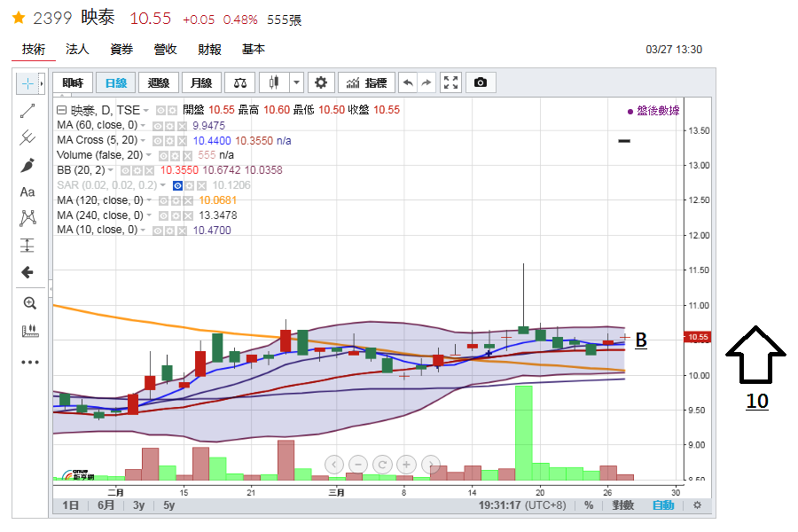Toggle visibility of 映泰, D, TSE series

pos(161,111)
